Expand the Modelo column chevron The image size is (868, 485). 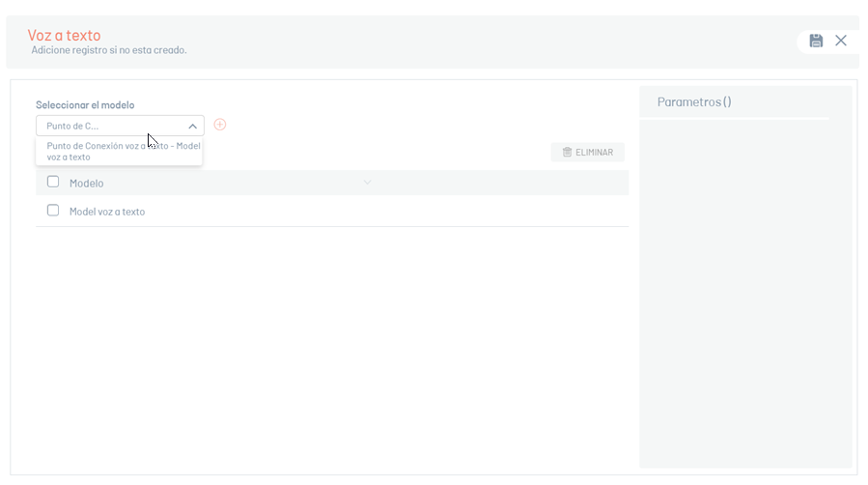click(367, 183)
